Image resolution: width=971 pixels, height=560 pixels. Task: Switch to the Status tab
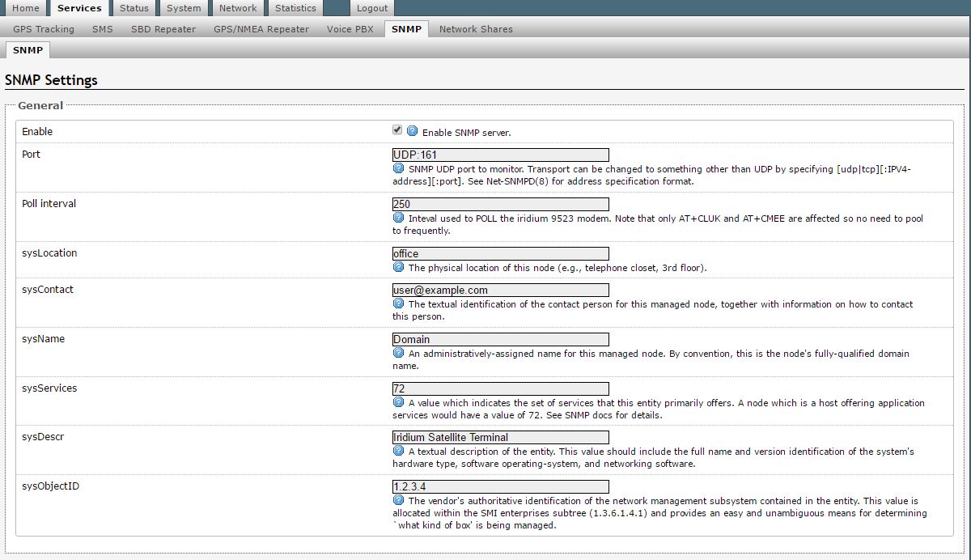pyautogui.click(x=133, y=8)
